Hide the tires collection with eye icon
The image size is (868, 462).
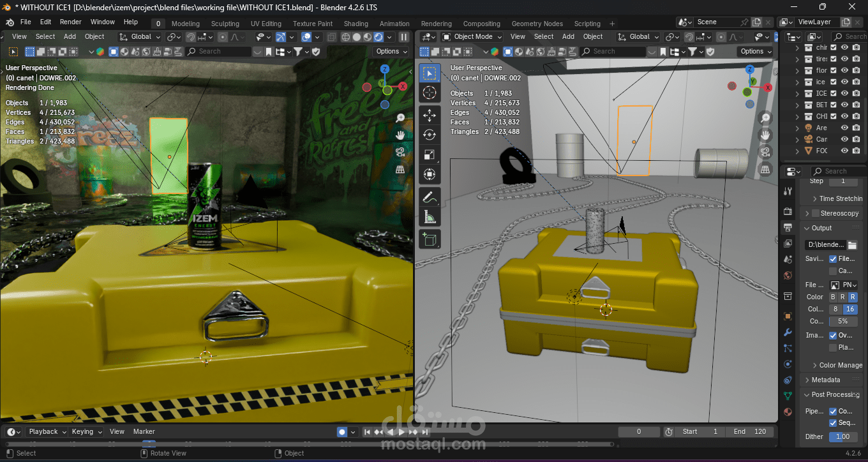point(844,59)
